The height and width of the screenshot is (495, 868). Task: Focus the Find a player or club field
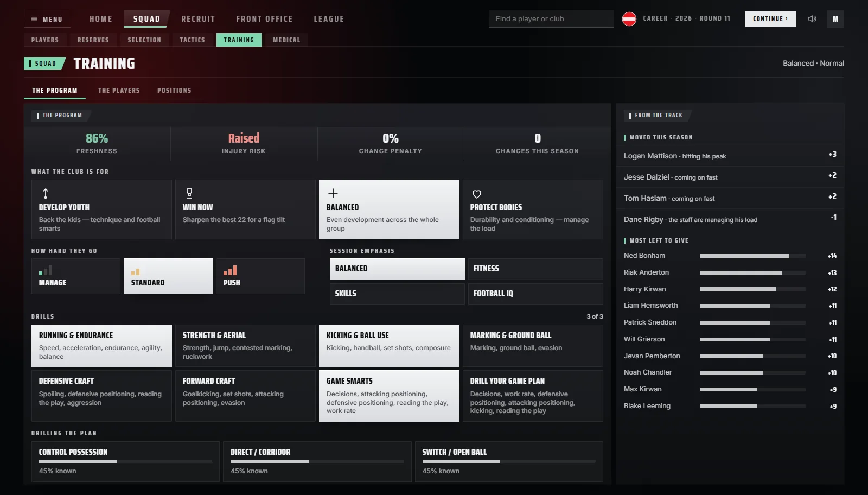[x=551, y=19]
